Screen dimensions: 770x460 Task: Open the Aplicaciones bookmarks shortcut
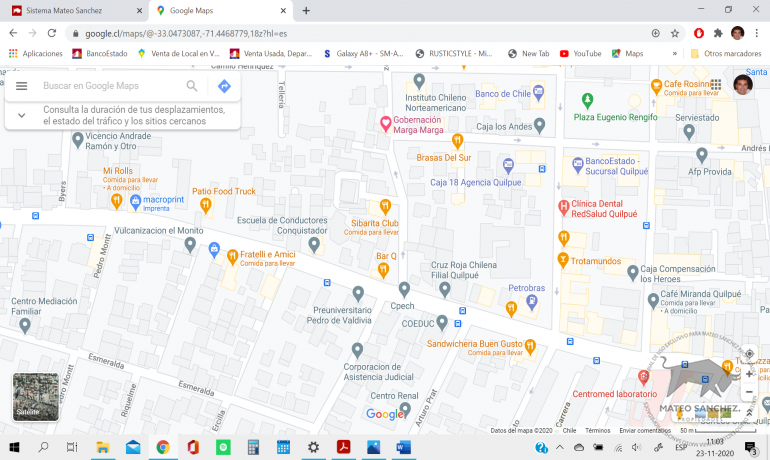pyautogui.click(x=35, y=54)
